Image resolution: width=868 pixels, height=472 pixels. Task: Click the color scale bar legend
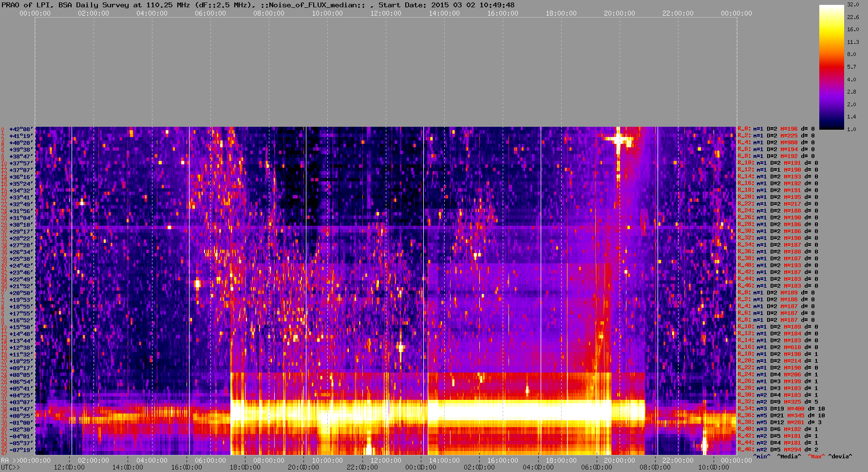coord(831,67)
